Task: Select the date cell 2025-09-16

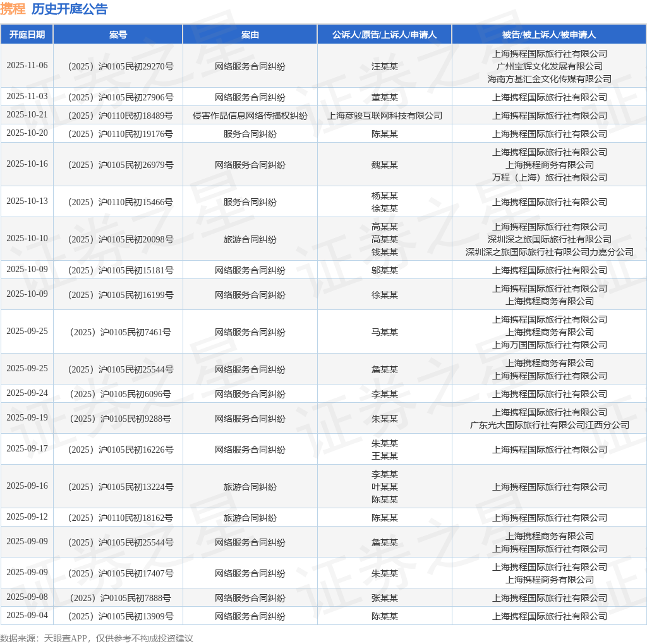Action: [x=27, y=486]
